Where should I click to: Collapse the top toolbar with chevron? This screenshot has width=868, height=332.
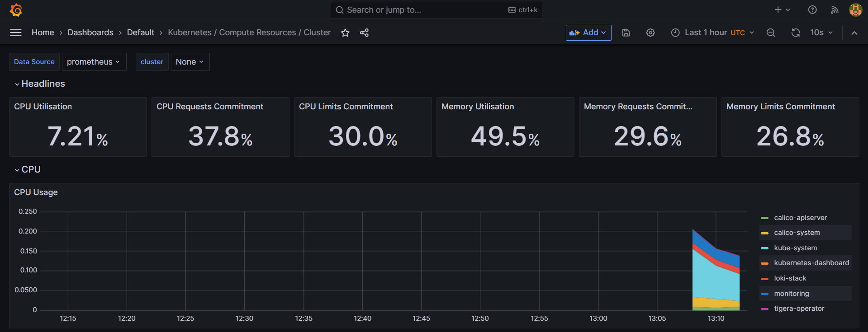[854, 33]
